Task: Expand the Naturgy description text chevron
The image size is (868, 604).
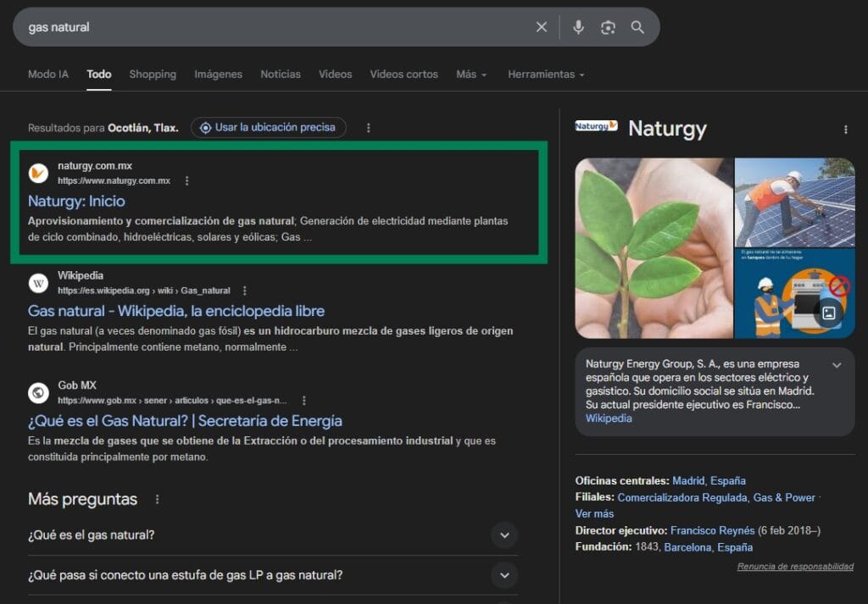Action: point(837,365)
